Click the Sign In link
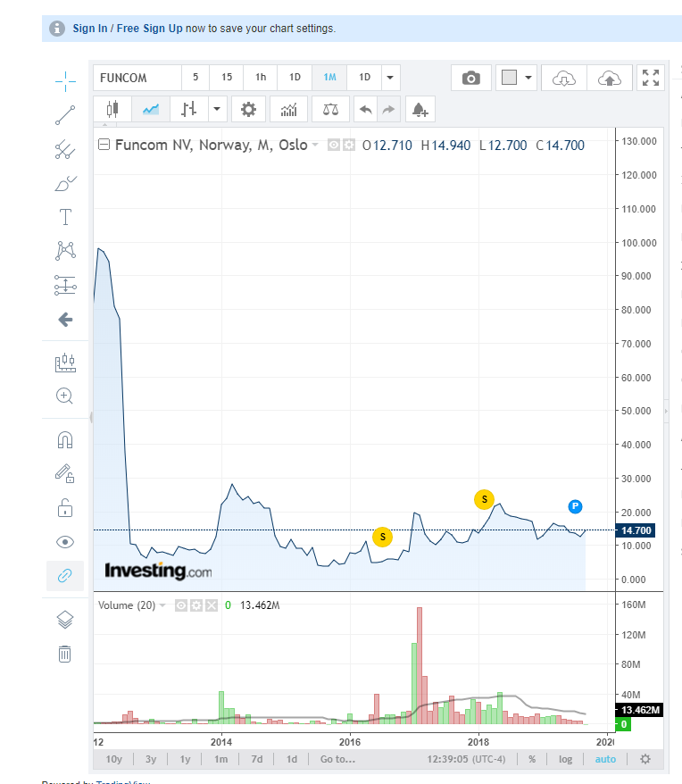This screenshot has width=682, height=784. coord(90,29)
